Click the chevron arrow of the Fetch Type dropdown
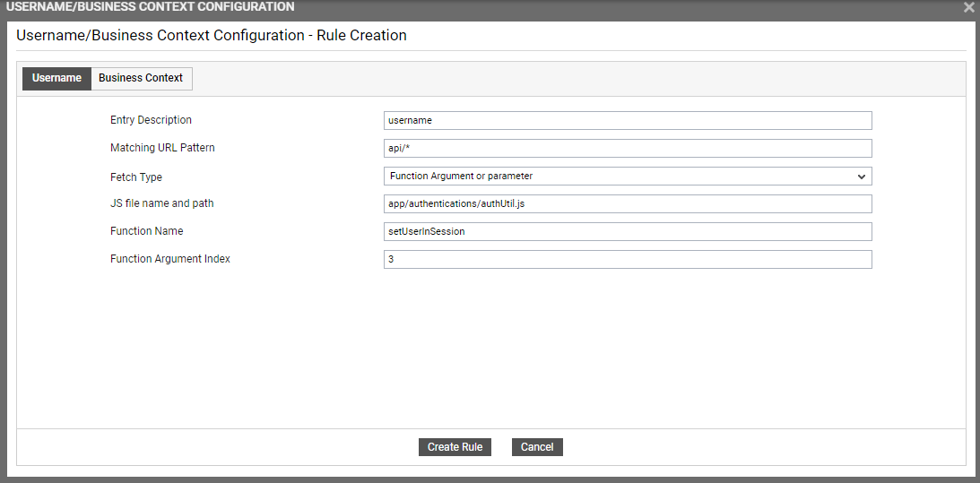The image size is (980, 483). [x=862, y=177]
